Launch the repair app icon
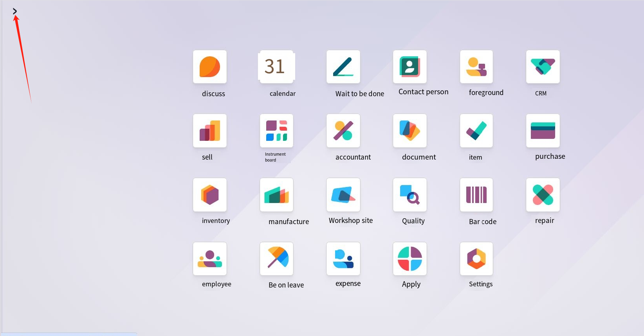 pos(543,195)
